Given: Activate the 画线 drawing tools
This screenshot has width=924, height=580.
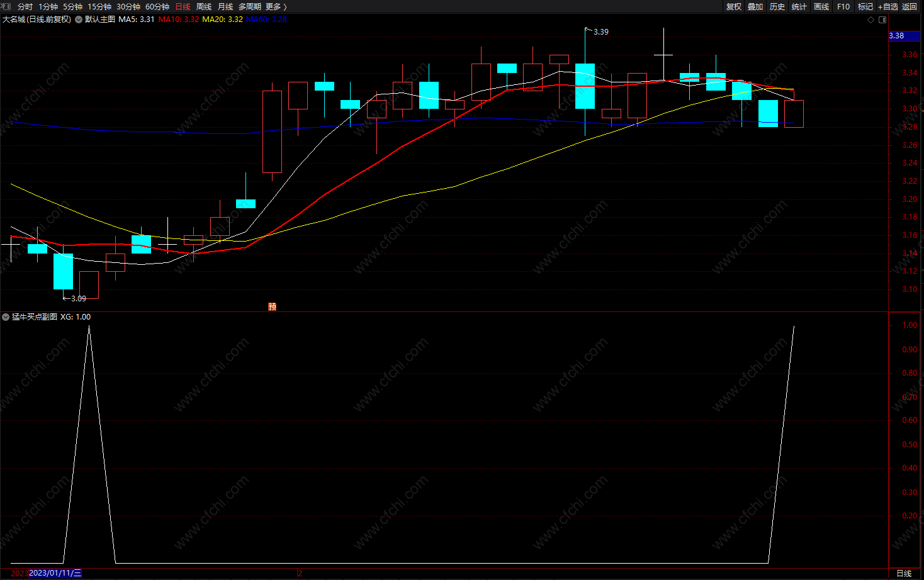Looking at the screenshot, I should [821, 6].
